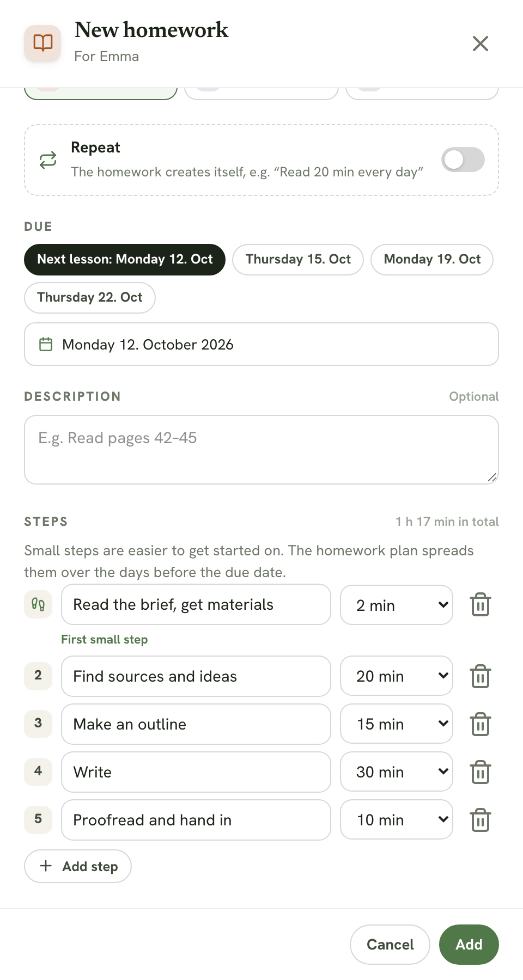Delete the 'Read the brief, get materials' step
This screenshot has height=980, width=523.
(x=481, y=605)
